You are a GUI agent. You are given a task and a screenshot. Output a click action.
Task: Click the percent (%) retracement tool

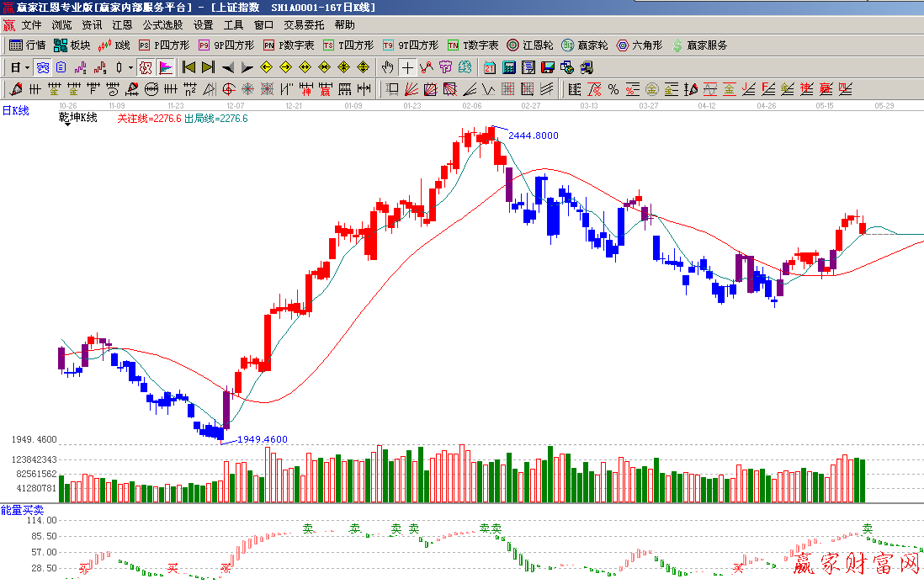coord(613,89)
